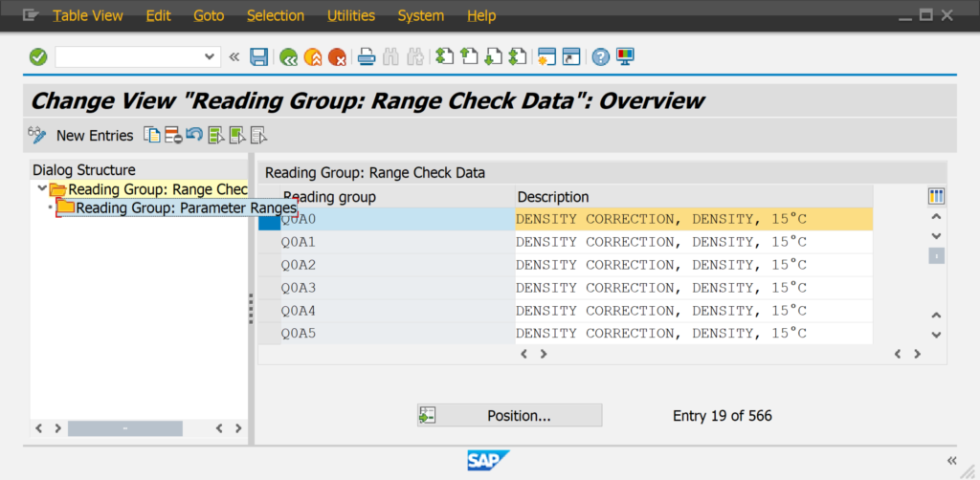The width and height of the screenshot is (980, 480).
Task: Open the Selection menu
Action: (276, 15)
